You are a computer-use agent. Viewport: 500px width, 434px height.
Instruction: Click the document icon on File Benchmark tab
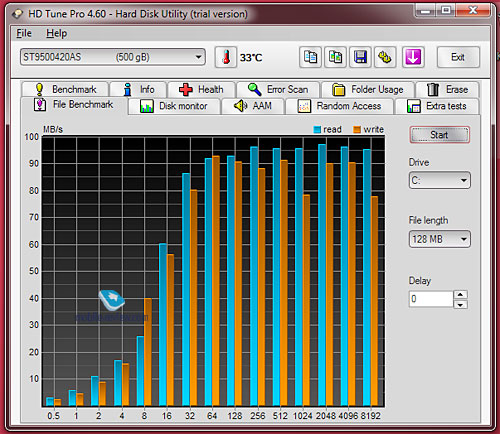tap(40, 105)
